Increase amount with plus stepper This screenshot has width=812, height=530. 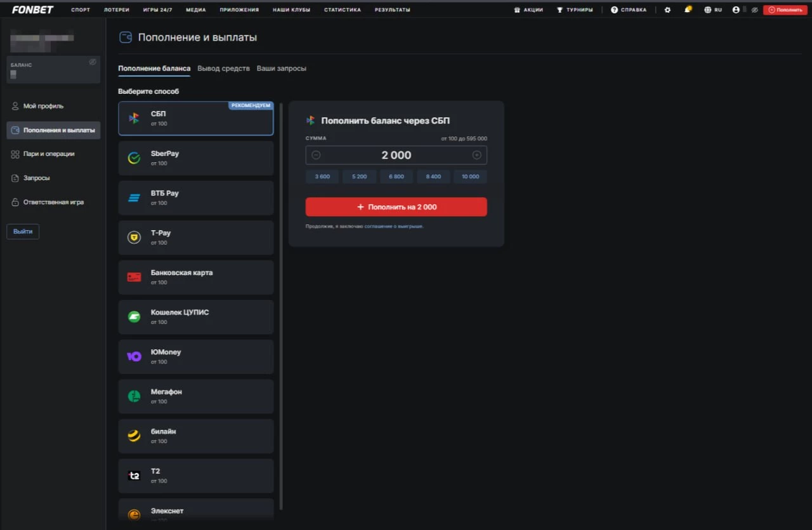coord(476,155)
